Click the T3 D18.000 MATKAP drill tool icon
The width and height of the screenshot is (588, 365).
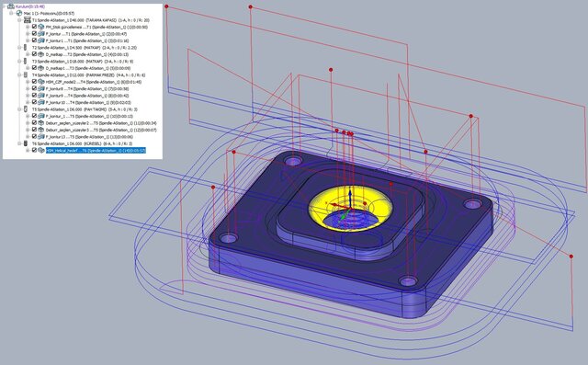(25, 61)
